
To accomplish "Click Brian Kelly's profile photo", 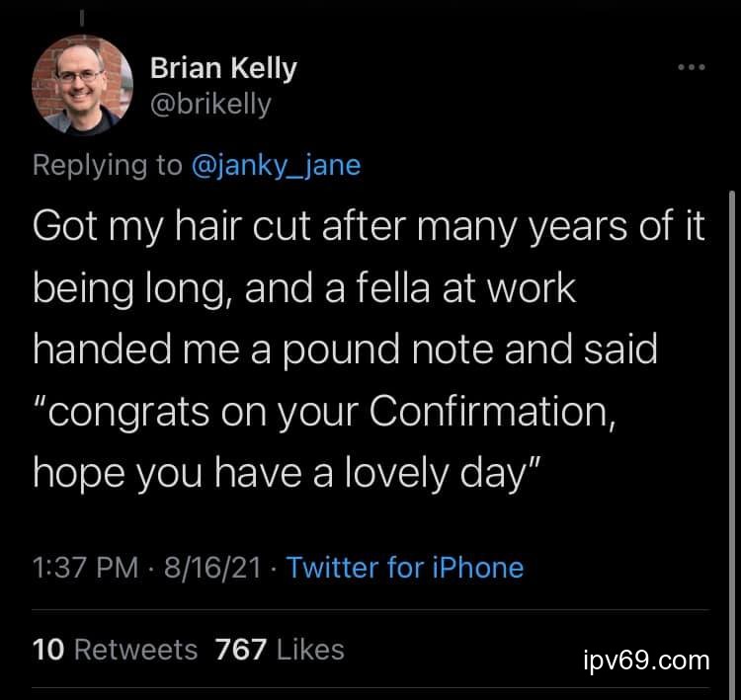I will (83, 86).
